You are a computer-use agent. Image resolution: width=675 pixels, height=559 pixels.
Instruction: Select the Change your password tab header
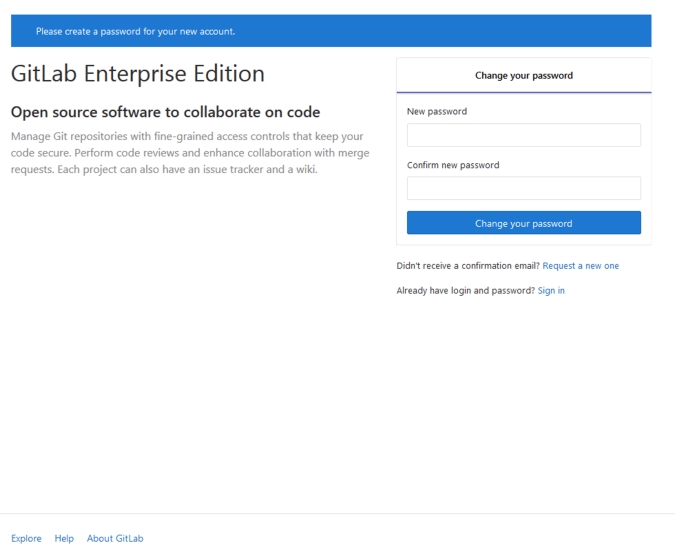coord(523,75)
